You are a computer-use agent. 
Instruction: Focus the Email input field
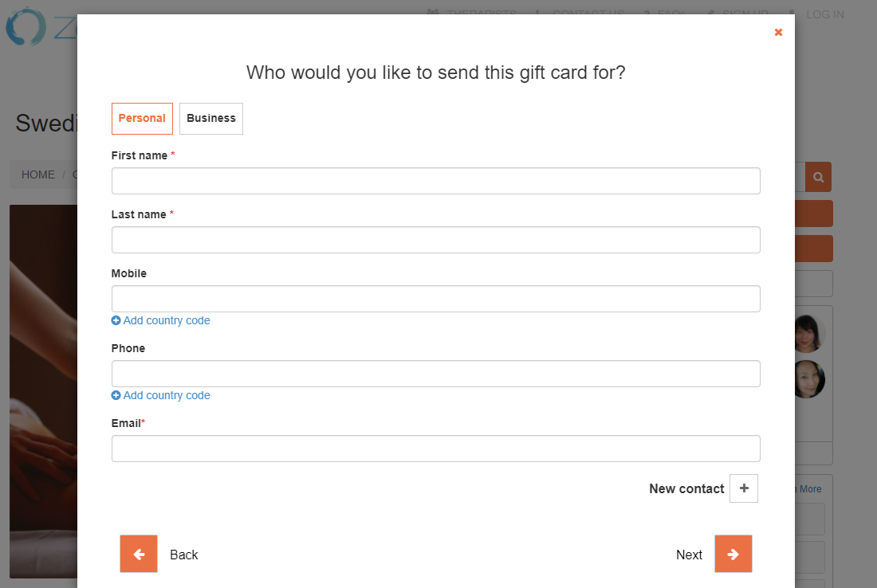tap(435, 449)
